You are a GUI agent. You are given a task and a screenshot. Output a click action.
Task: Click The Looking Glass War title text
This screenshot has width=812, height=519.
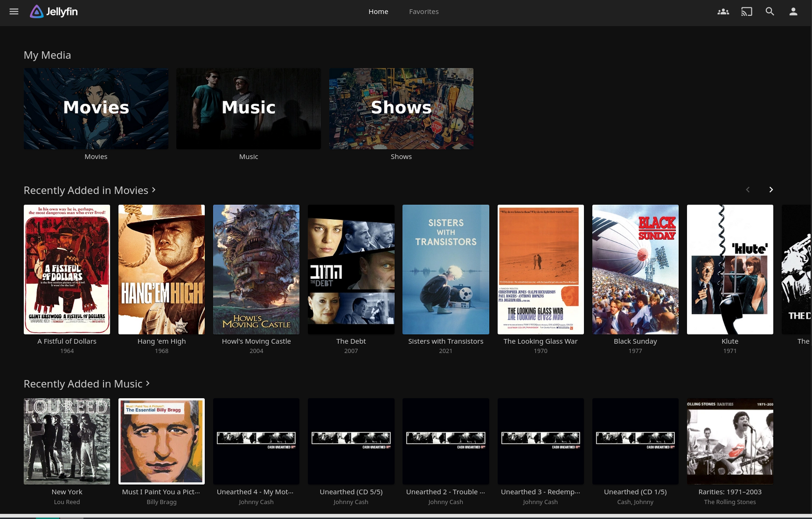(x=541, y=341)
